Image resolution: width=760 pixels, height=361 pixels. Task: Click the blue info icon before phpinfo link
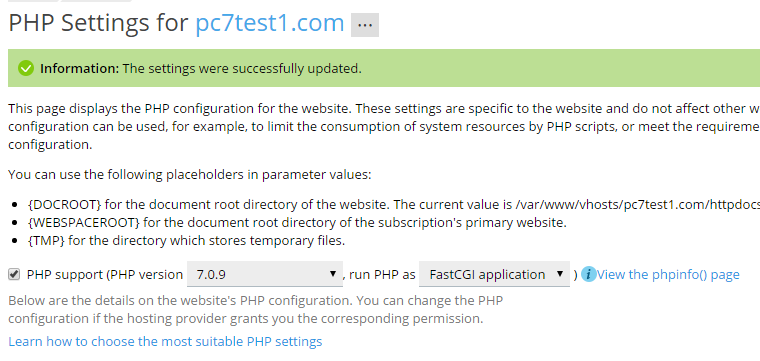pyautogui.click(x=588, y=274)
